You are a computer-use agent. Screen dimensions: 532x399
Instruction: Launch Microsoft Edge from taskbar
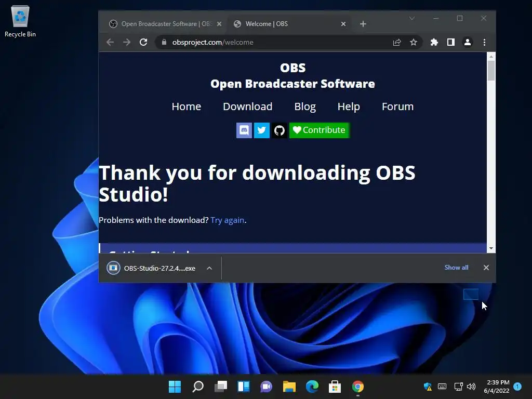[312, 387]
